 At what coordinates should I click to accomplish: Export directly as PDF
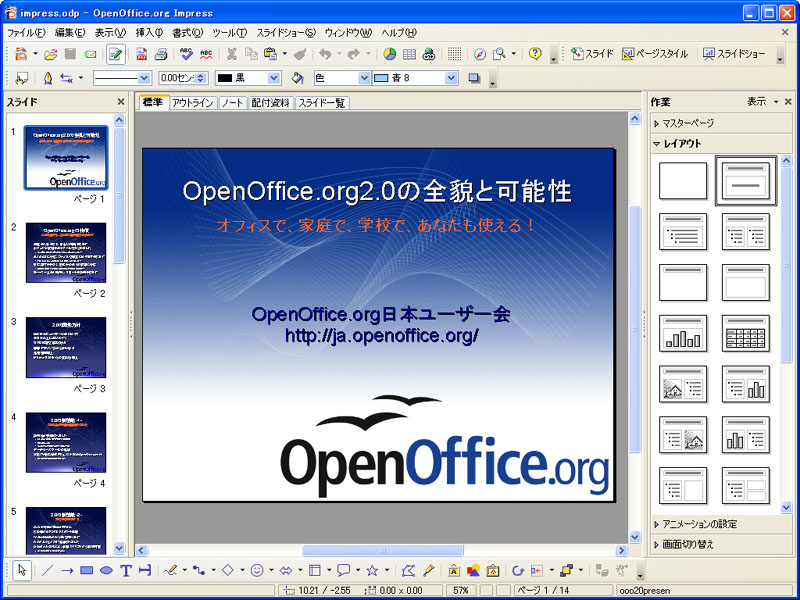coord(141,54)
